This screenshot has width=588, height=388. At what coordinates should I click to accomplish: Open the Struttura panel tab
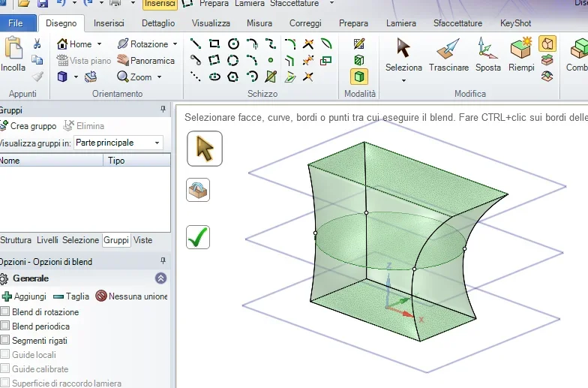pyautogui.click(x=16, y=240)
